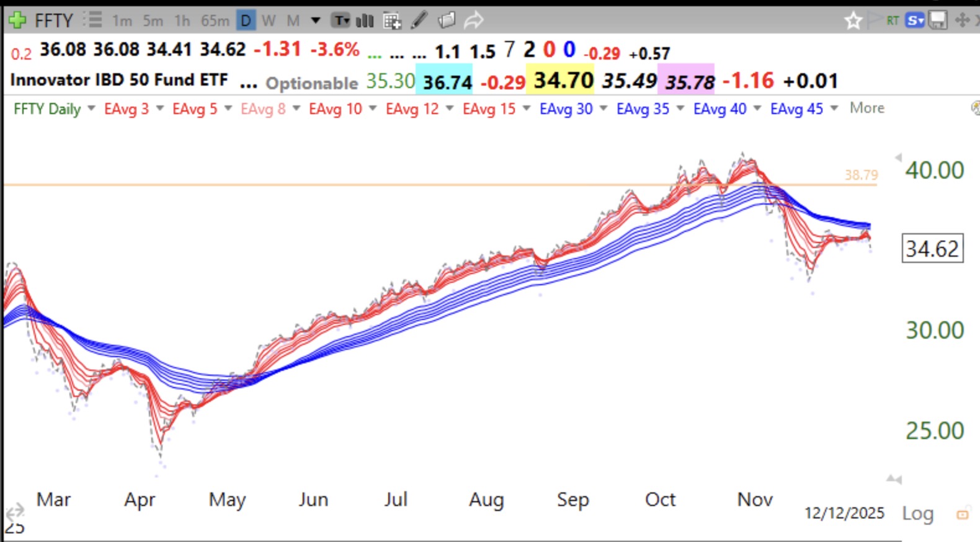
Task: Toggle the Log scale option
Action: point(917,513)
